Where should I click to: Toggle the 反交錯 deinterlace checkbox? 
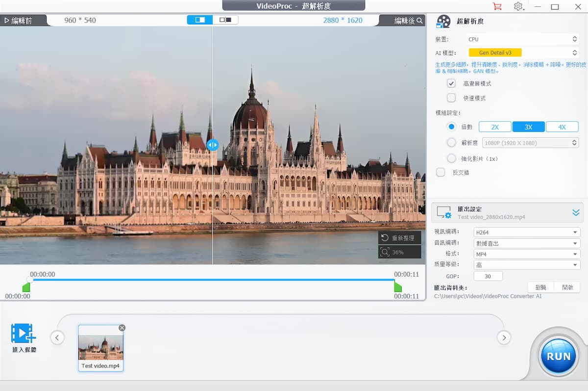point(440,172)
